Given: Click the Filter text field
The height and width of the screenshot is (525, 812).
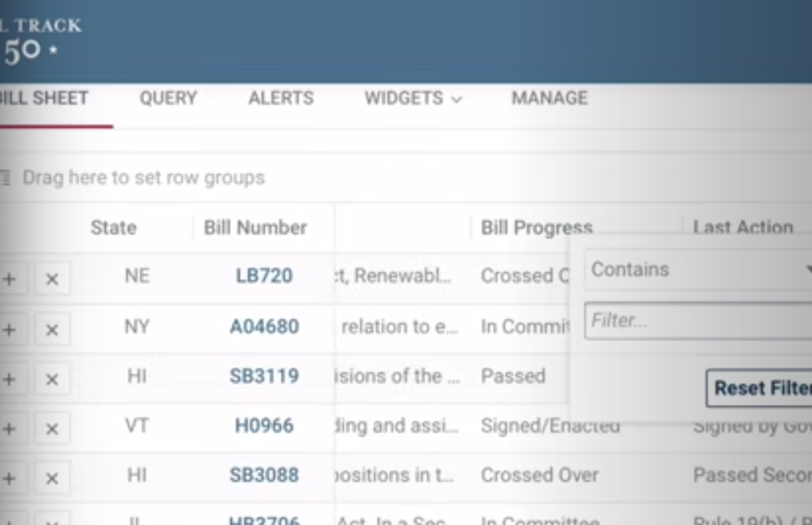Looking at the screenshot, I should 696,320.
